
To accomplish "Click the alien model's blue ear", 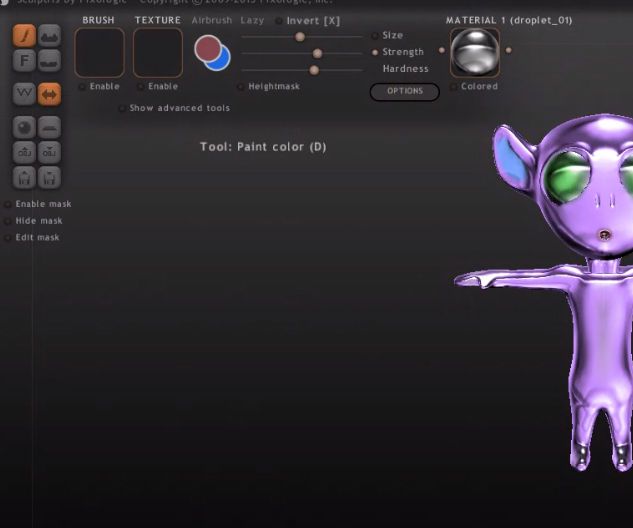I will pos(511,161).
